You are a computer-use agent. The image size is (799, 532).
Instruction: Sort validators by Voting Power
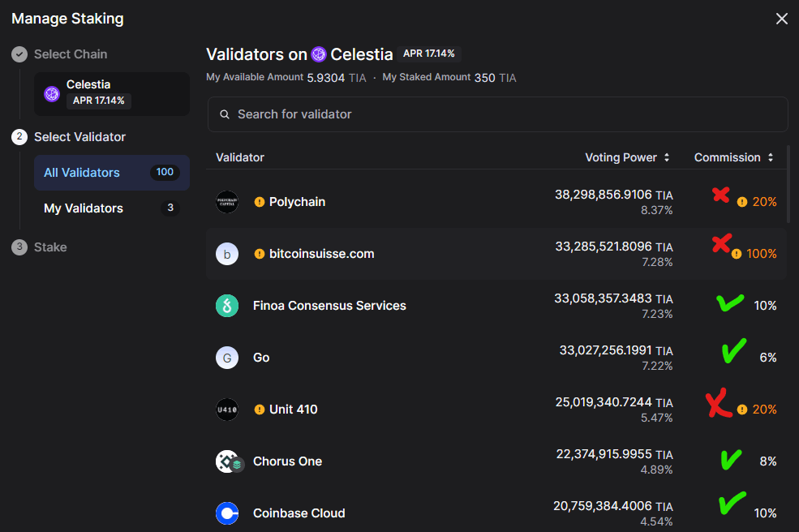point(627,157)
